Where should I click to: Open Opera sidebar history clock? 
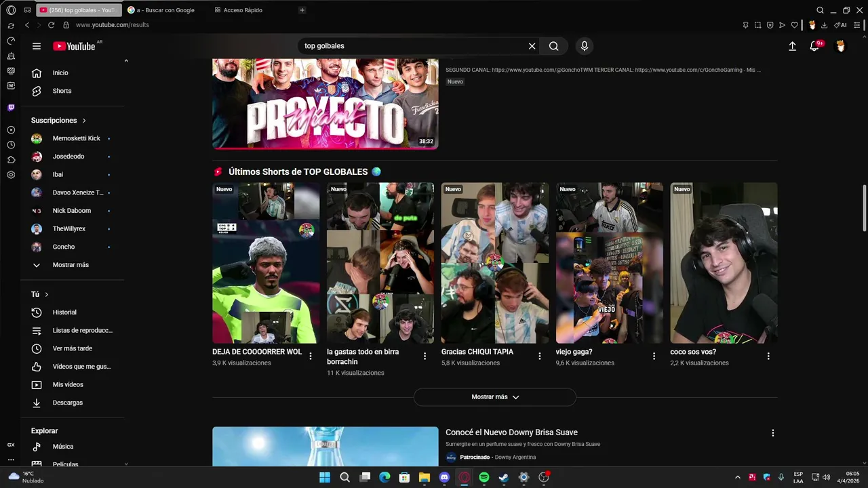[11, 145]
